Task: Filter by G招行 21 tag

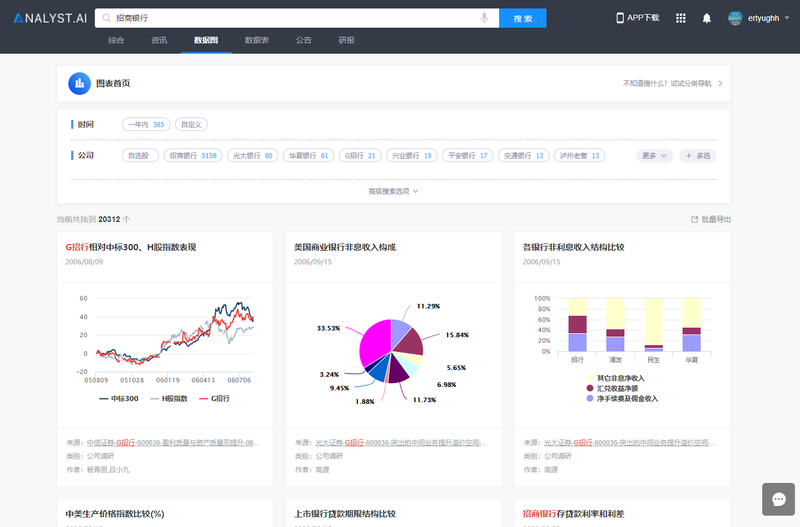Action: coord(360,156)
